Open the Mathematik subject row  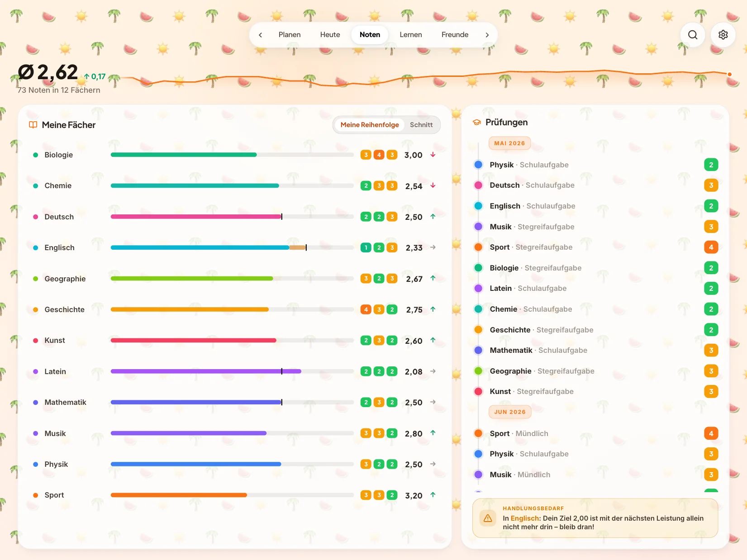(x=234, y=402)
